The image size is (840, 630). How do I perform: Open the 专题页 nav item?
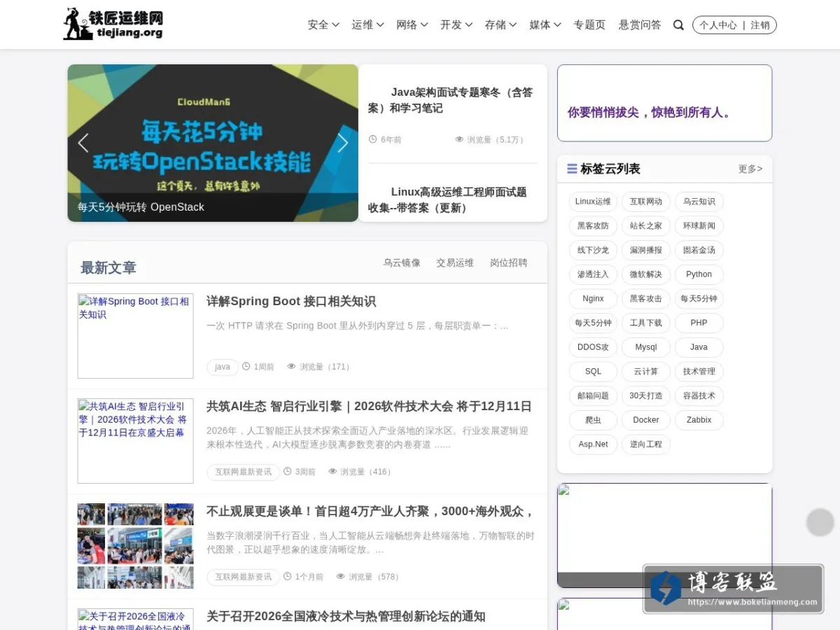tap(589, 24)
